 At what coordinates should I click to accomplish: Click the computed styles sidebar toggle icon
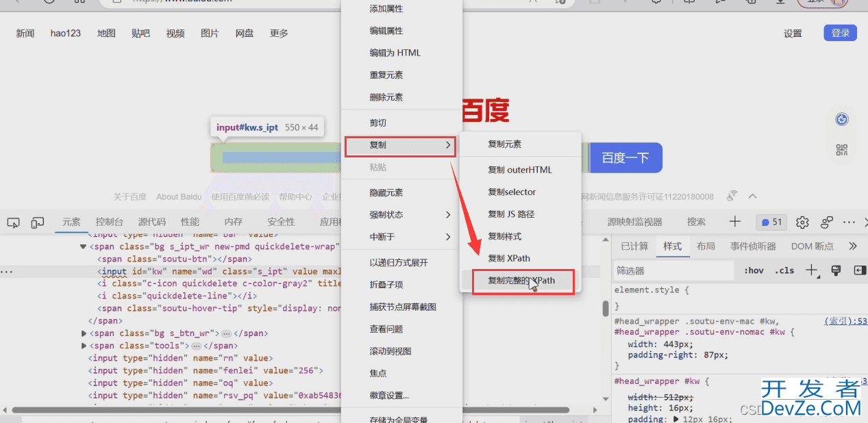tap(860, 270)
